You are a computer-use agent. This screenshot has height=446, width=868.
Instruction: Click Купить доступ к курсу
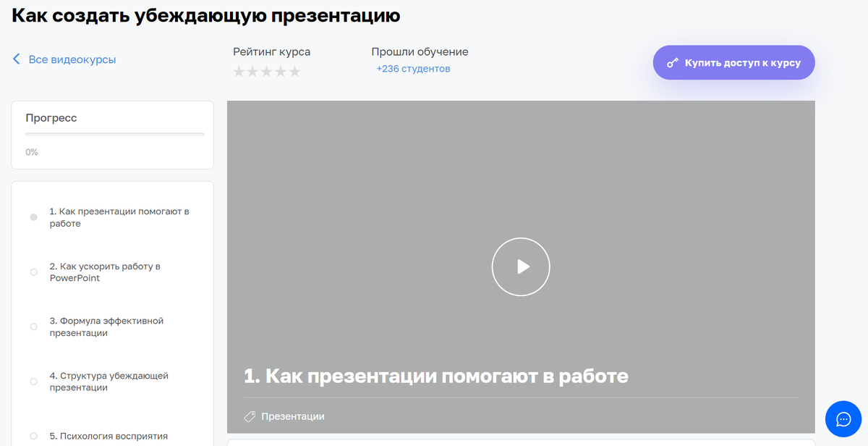click(733, 62)
